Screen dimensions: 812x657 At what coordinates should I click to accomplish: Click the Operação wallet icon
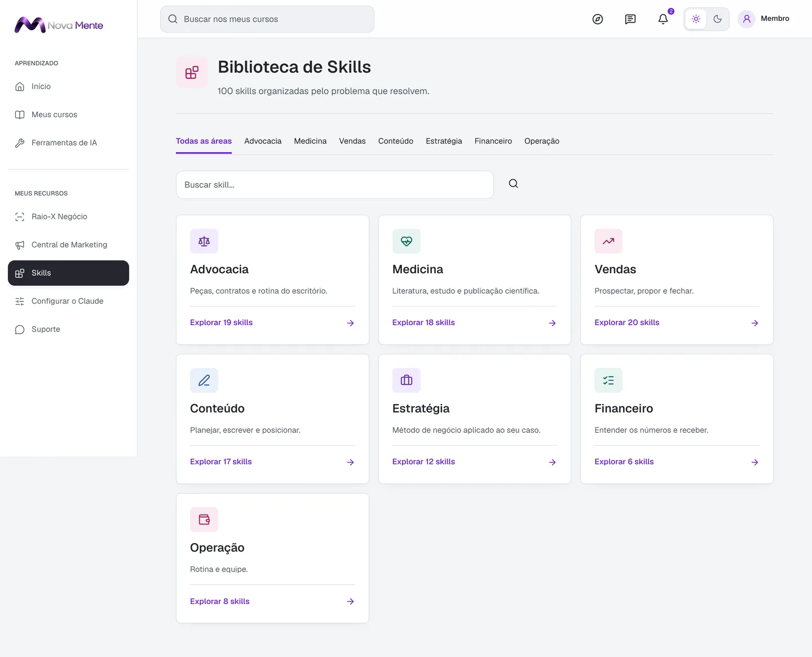tap(204, 520)
